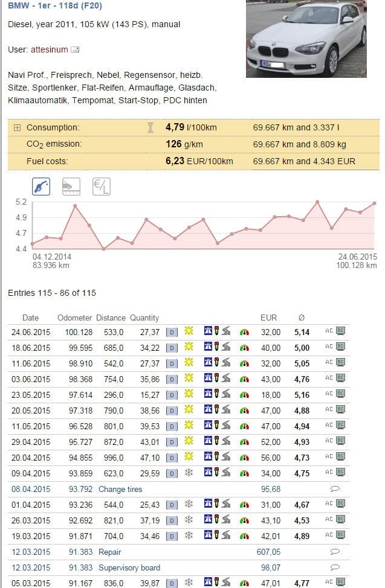Click the motorway icon on the 03.06.2015 row
385x588 pixels.
[208, 379]
